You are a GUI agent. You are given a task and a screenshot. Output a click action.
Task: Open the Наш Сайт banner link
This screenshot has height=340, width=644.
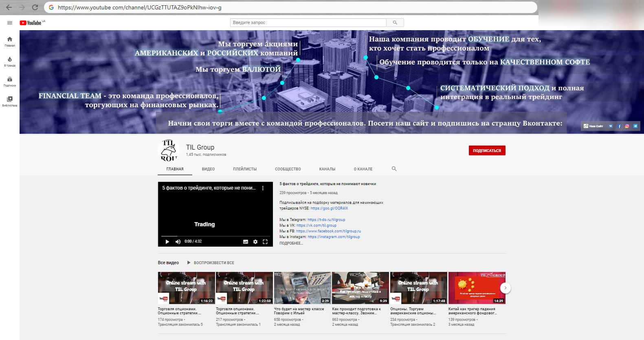pos(593,126)
